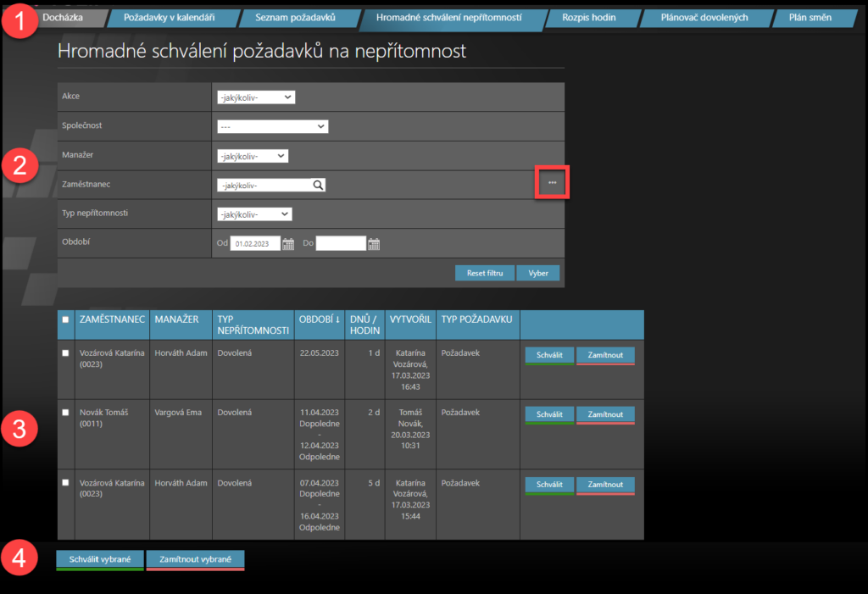Open the Rozpis hodin tab
Viewport: 868px width, 594px height.
pos(588,17)
